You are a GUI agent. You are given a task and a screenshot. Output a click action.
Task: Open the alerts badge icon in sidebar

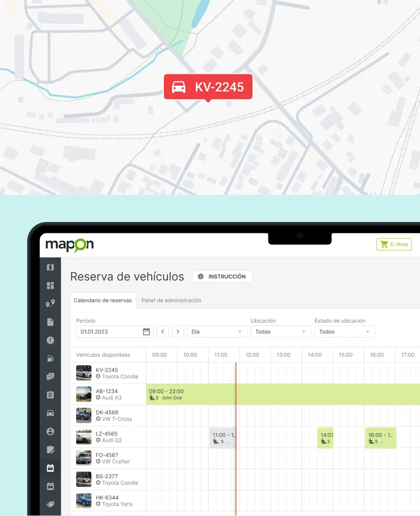[50, 340]
